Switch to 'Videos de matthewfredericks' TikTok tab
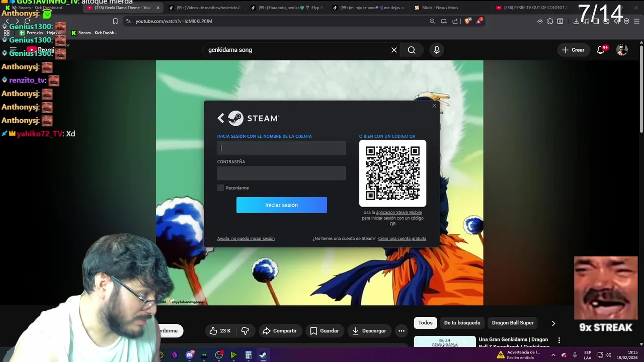The image size is (644, 362). coord(205,8)
